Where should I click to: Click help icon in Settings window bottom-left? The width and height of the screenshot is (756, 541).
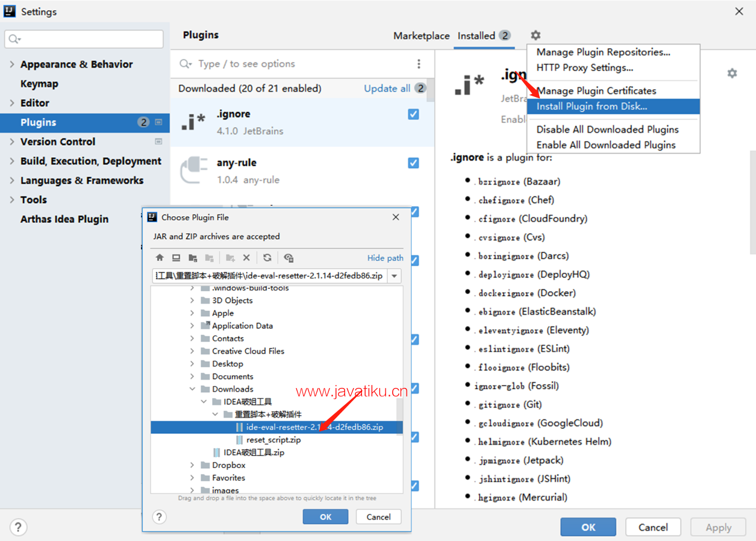(x=18, y=527)
